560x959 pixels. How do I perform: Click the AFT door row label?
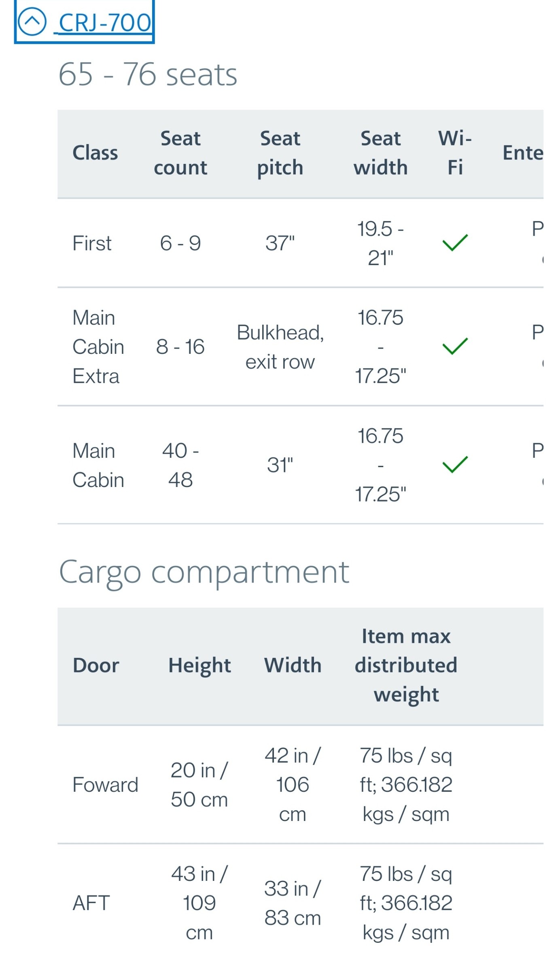(x=91, y=903)
